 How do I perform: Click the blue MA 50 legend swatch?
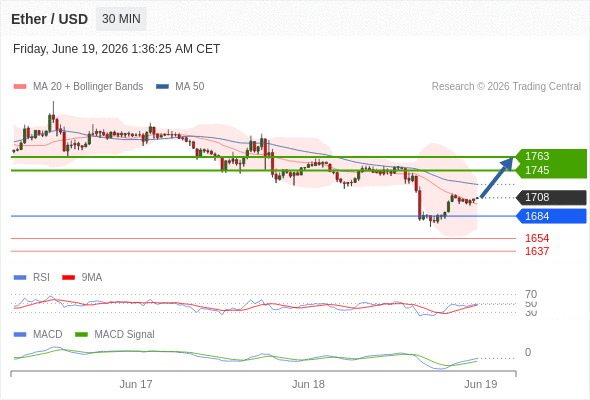tap(162, 87)
